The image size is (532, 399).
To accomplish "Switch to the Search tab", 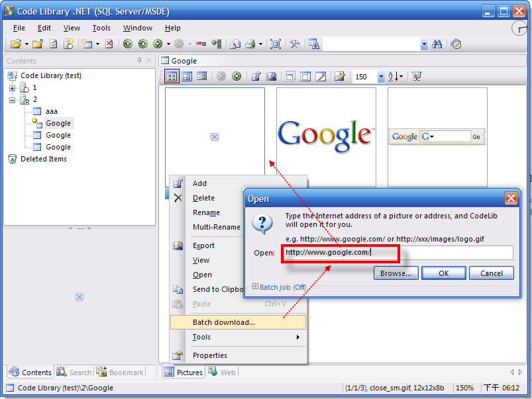I will [74, 373].
